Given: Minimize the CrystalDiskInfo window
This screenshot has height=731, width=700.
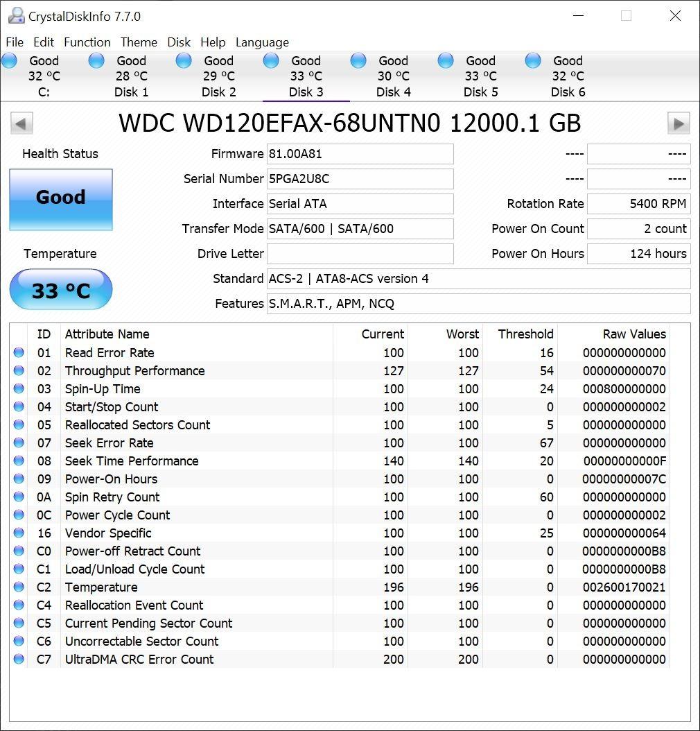Looking at the screenshot, I should click(579, 16).
